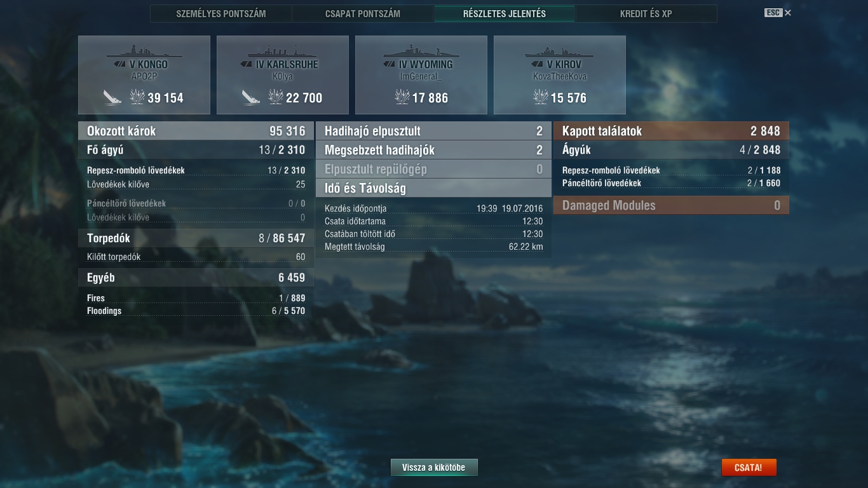Click the Torpedók section header
Viewport: 868px width, 488px height.
[x=196, y=238]
